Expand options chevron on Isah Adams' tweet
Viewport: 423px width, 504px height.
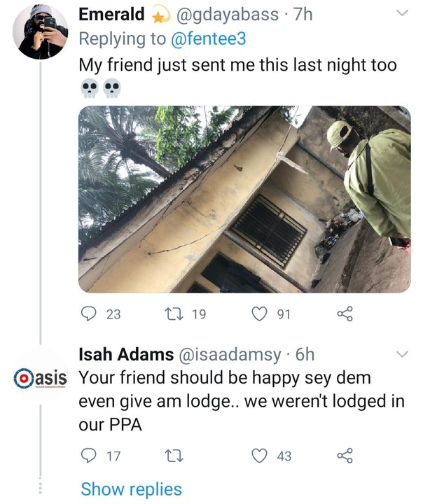[403, 355]
